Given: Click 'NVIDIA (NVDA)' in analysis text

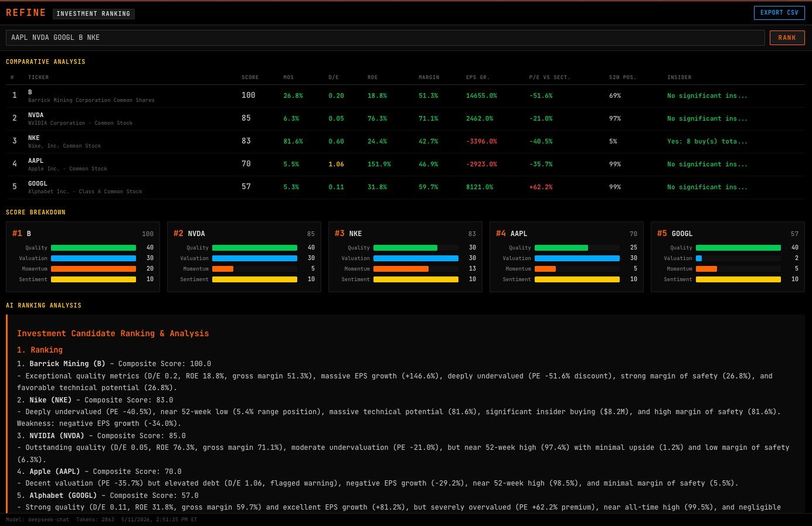Looking at the screenshot, I should pos(57,436).
